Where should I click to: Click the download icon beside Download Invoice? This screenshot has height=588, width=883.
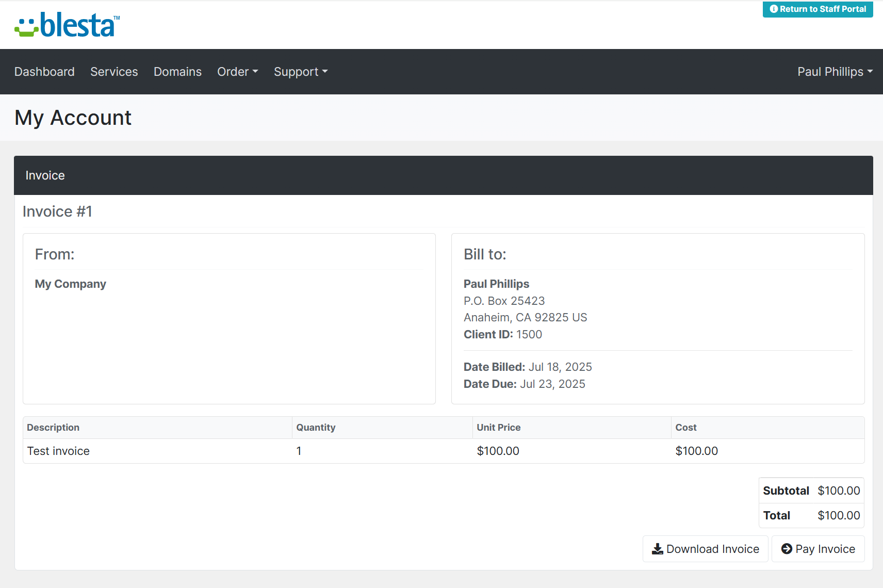click(x=657, y=549)
